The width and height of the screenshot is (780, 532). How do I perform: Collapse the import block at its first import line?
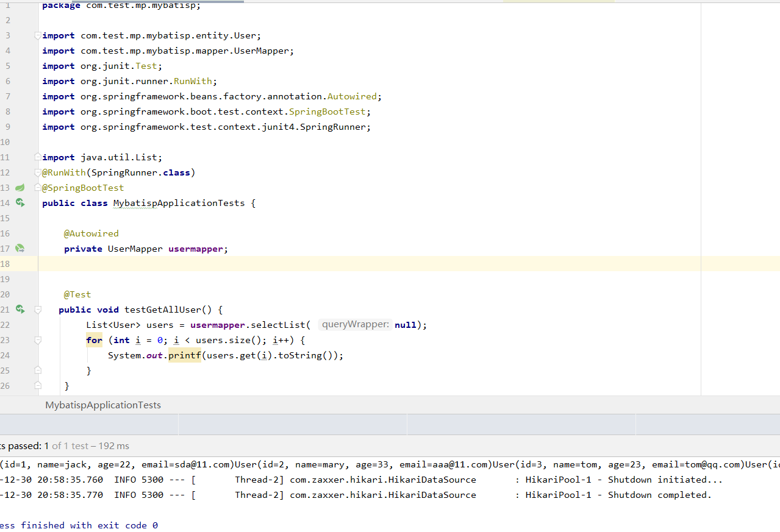38,35
